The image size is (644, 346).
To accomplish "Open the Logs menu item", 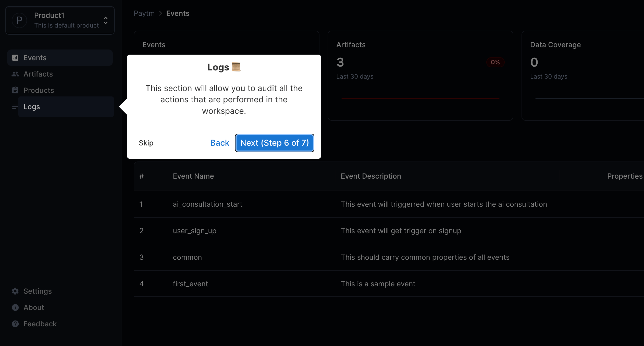I will (x=66, y=107).
